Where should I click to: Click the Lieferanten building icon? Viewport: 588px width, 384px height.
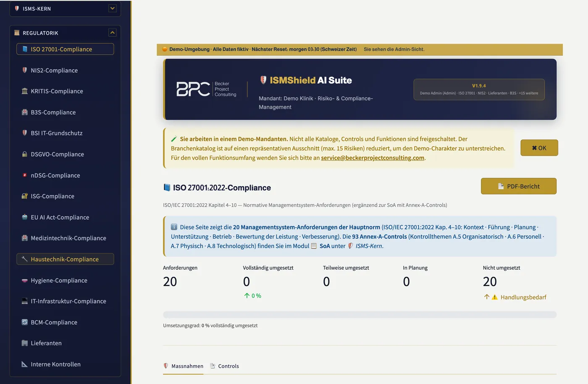coord(25,343)
